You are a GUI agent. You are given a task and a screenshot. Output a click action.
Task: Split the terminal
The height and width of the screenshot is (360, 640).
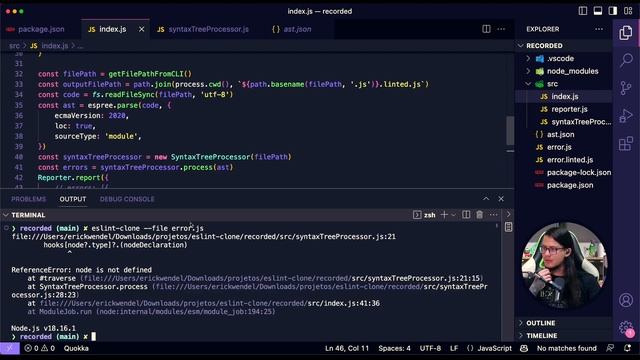pyautogui.click(x=466, y=215)
